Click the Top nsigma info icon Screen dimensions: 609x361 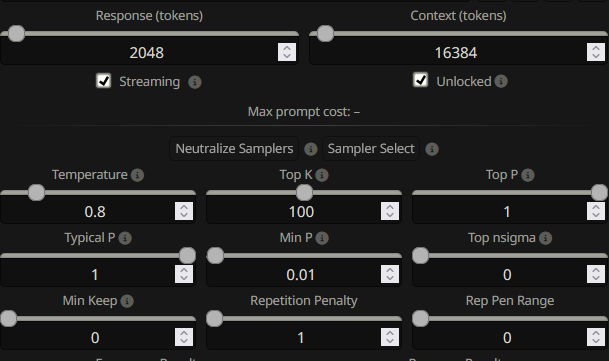545,238
